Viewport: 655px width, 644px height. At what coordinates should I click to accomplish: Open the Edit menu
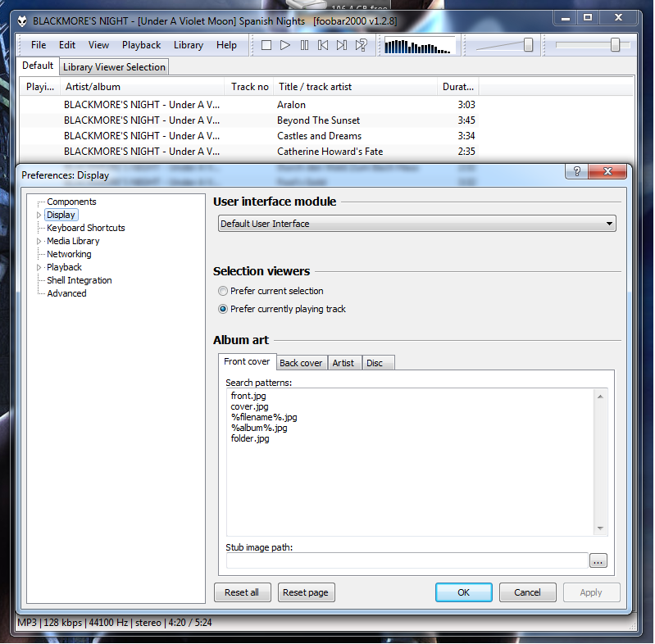(67, 45)
